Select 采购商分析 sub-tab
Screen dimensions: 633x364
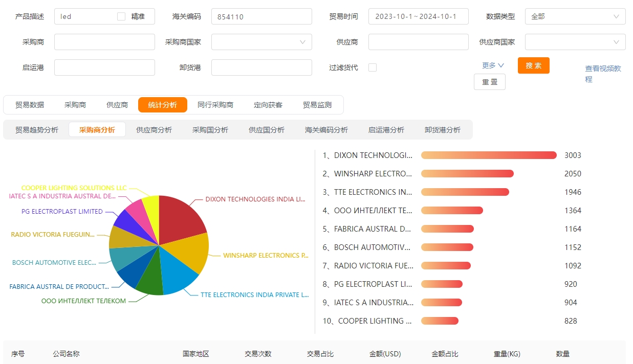tap(97, 130)
